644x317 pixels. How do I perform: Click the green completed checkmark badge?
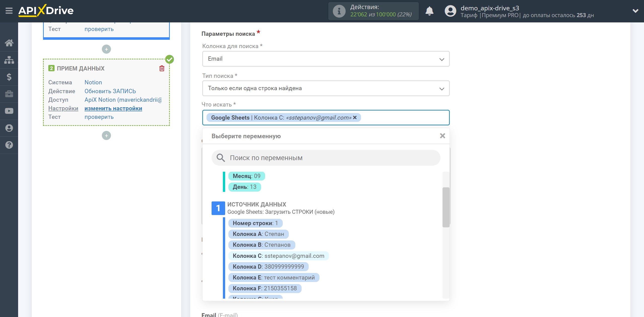pyautogui.click(x=170, y=59)
